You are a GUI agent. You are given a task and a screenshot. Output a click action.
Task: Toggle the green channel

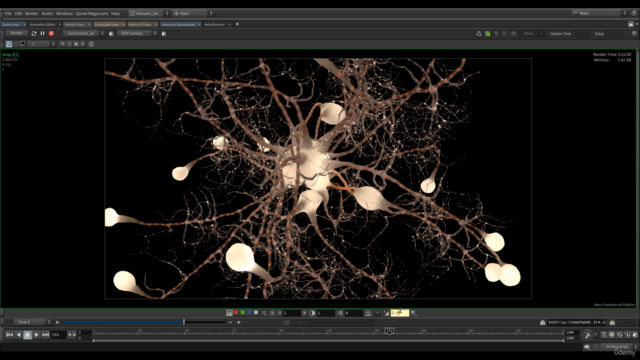[x=242, y=313]
